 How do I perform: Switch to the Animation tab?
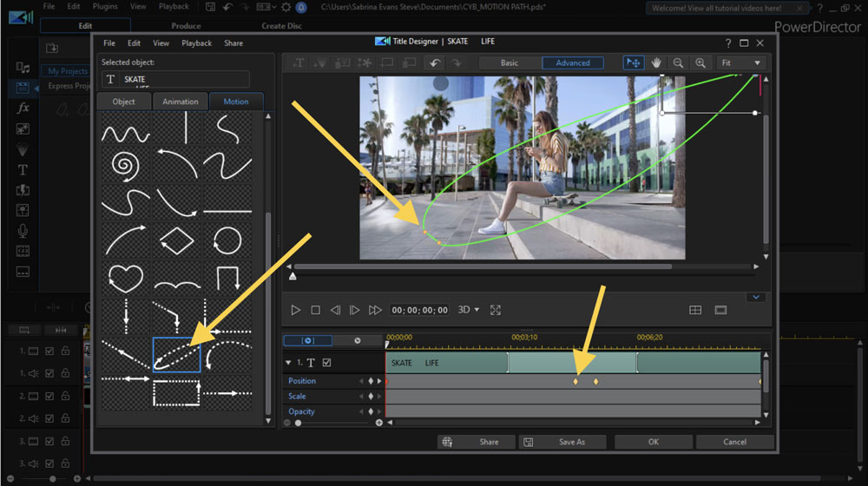(x=181, y=102)
